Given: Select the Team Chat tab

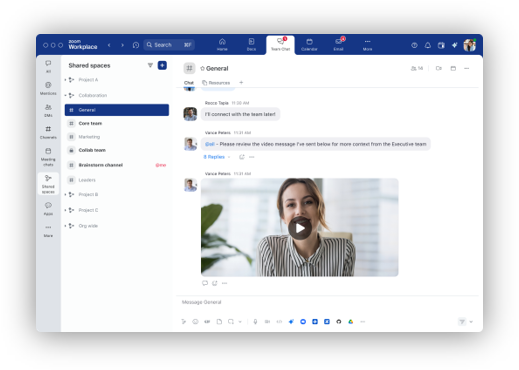Looking at the screenshot, I should pyautogui.click(x=280, y=45).
